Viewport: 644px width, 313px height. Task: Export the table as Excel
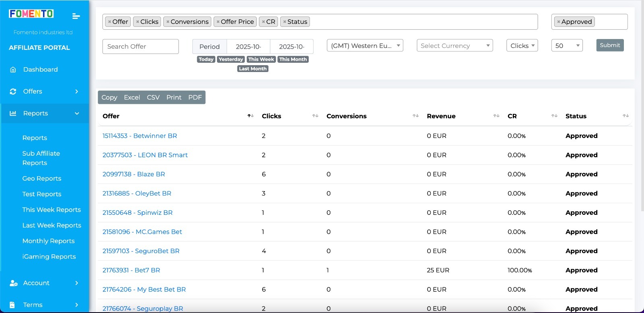pyautogui.click(x=132, y=97)
